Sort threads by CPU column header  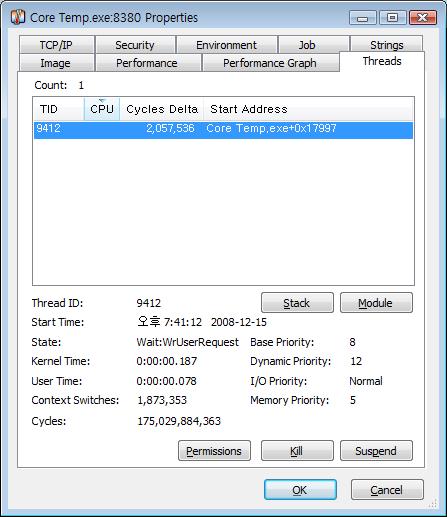click(x=102, y=109)
